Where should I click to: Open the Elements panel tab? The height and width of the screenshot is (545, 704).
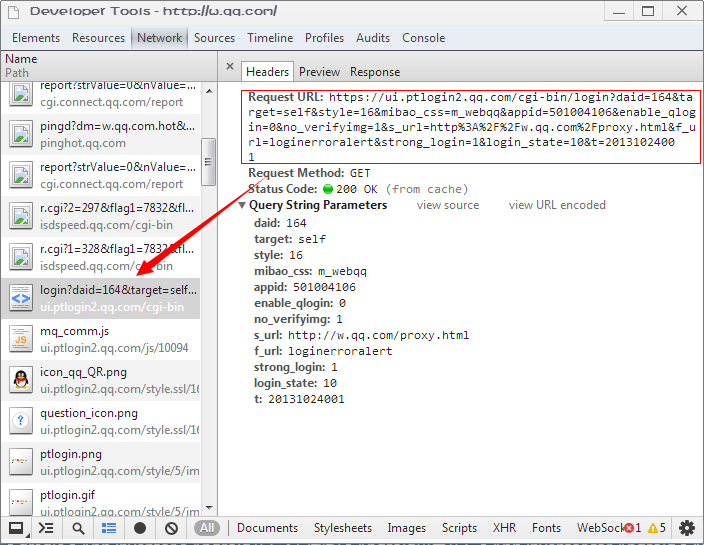(36, 38)
